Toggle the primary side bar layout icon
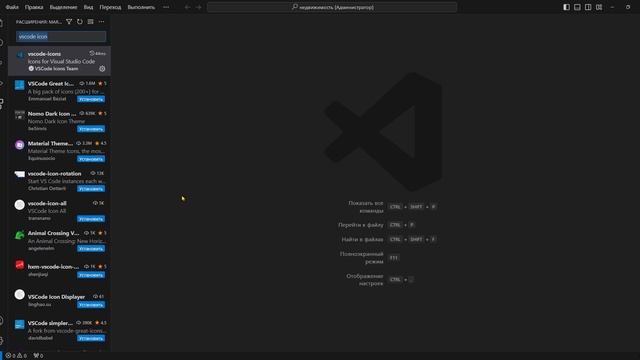The image size is (640, 360). [566, 7]
